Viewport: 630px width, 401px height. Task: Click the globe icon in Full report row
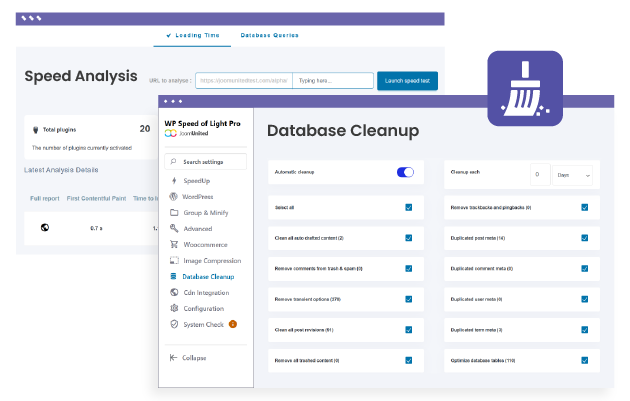coord(45,228)
